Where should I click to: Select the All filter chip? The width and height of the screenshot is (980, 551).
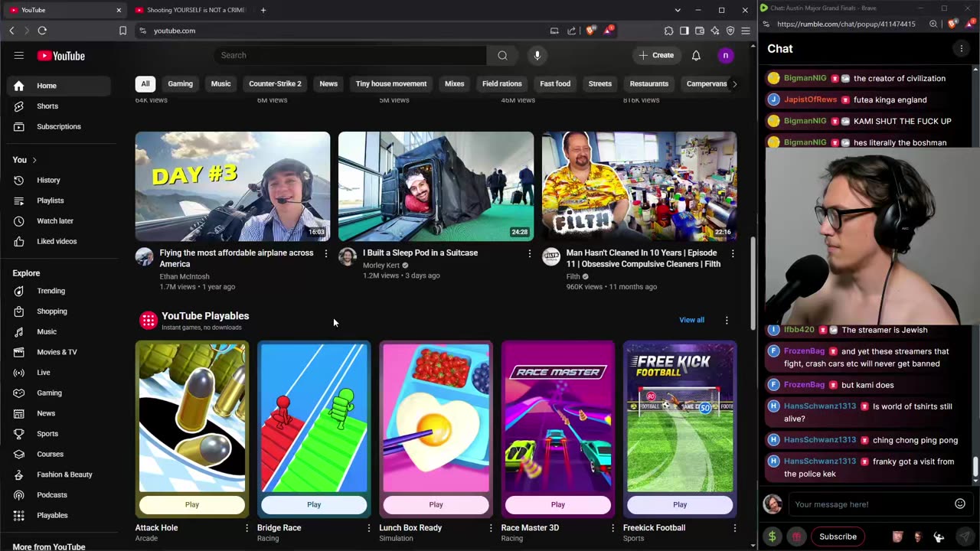(x=145, y=83)
